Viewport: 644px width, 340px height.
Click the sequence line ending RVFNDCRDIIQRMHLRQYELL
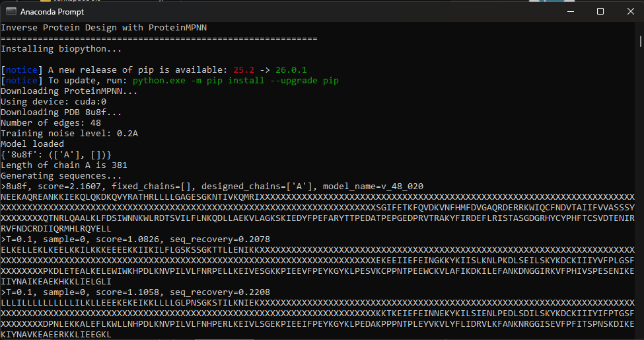(x=56, y=229)
